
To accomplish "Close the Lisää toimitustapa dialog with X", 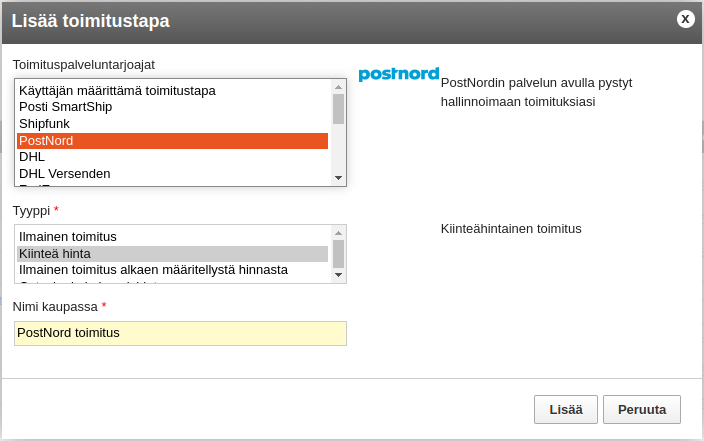I will click(685, 19).
